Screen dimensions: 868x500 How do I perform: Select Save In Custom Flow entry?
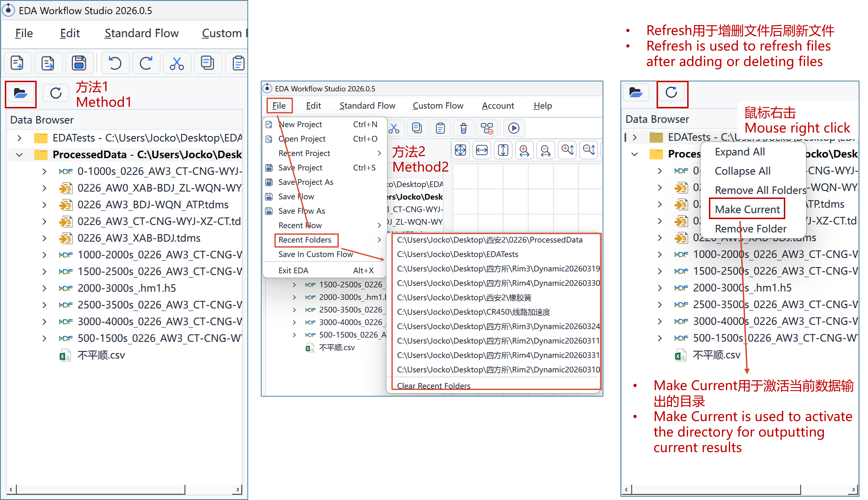click(325, 254)
